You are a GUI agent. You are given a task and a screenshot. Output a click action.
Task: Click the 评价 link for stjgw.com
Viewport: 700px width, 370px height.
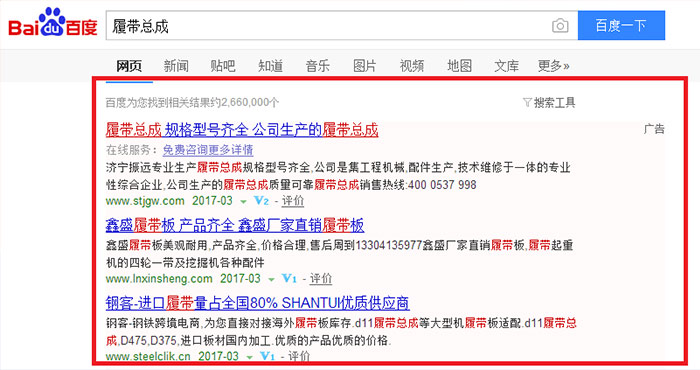[x=293, y=201]
